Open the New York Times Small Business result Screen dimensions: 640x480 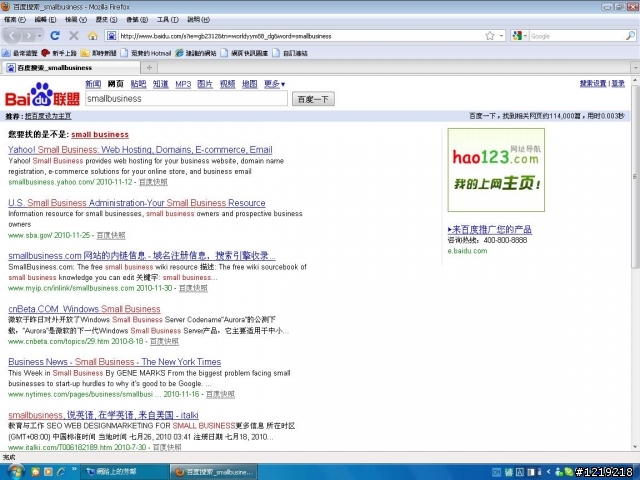[x=115, y=362]
